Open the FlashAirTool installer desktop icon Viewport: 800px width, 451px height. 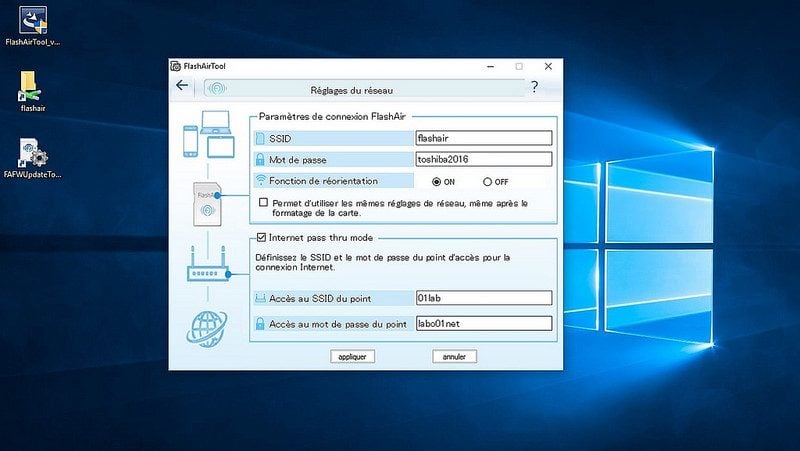tap(33, 26)
